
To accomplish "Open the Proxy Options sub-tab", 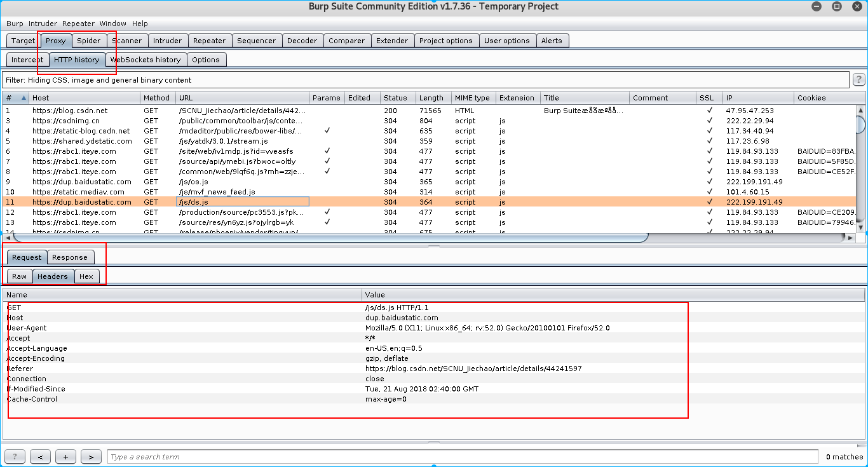I will tap(206, 60).
